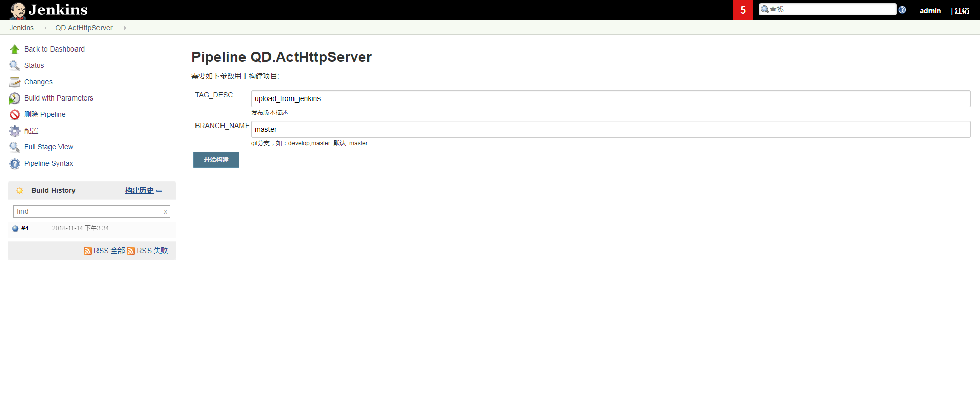
Task: Clear the build history find box with x
Action: click(x=165, y=212)
